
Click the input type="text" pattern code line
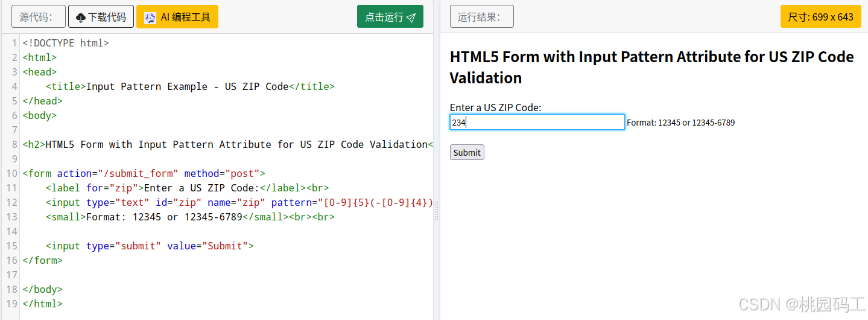click(239, 202)
